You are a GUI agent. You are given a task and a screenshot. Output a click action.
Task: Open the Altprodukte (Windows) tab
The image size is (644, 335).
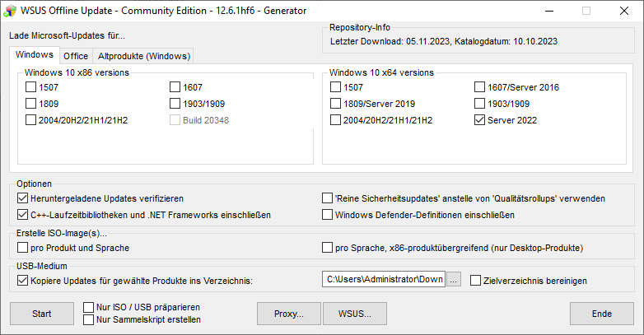[144, 56]
